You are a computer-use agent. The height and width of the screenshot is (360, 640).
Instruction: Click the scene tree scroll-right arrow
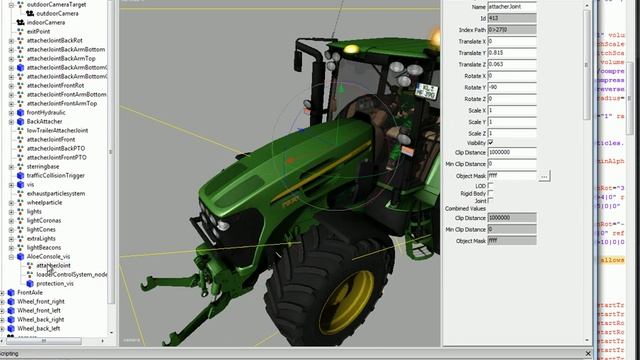102,340
